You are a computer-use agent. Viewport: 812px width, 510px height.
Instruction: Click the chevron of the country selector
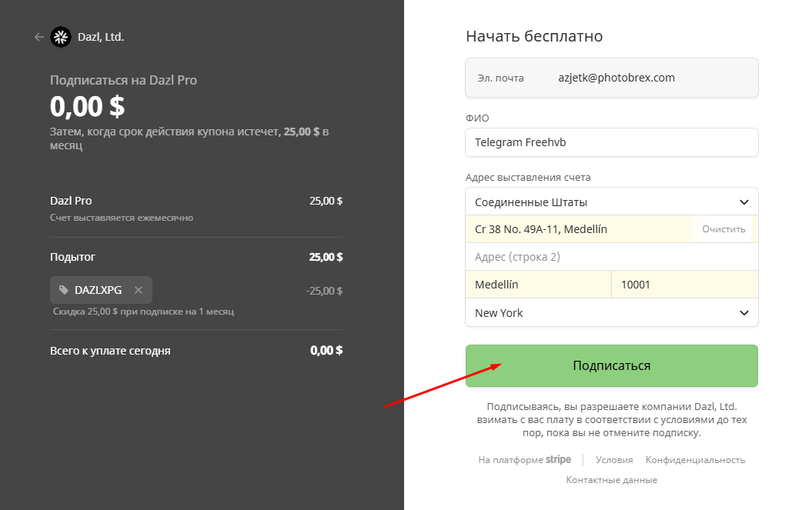point(743,202)
